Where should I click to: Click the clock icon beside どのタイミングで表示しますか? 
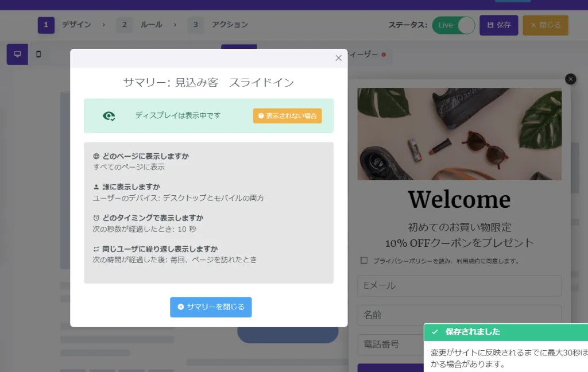click(96, 218)
